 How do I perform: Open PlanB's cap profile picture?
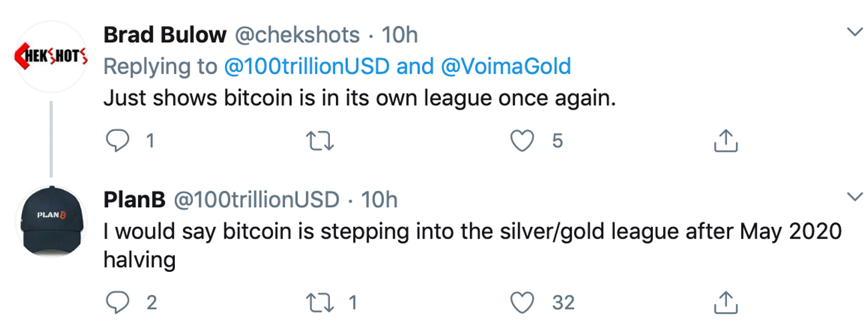pos(51,218)
